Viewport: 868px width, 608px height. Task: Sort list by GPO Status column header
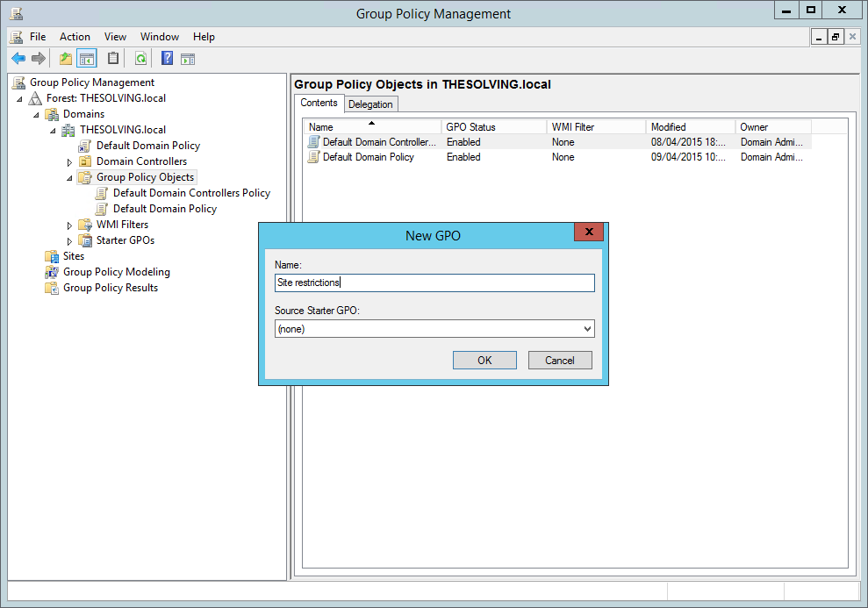[494, 126]
